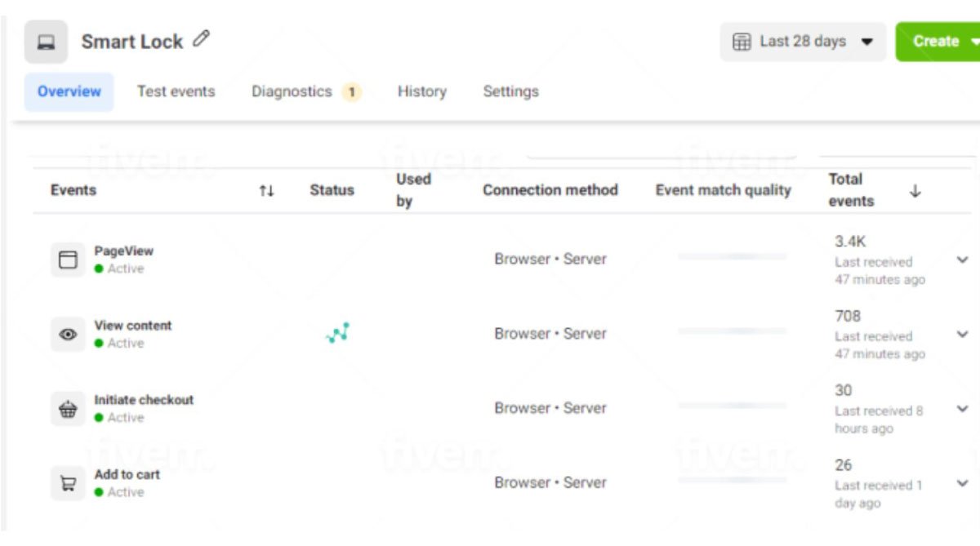Viewport: 980px width, 546px height.
Task: Click the Initiate checkout basket icon
Action: (68, 409)
